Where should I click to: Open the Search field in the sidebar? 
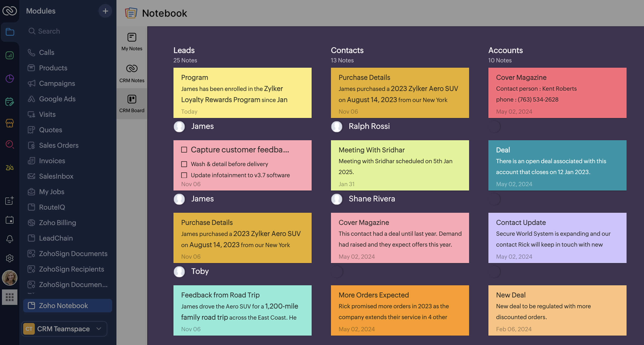49,31
